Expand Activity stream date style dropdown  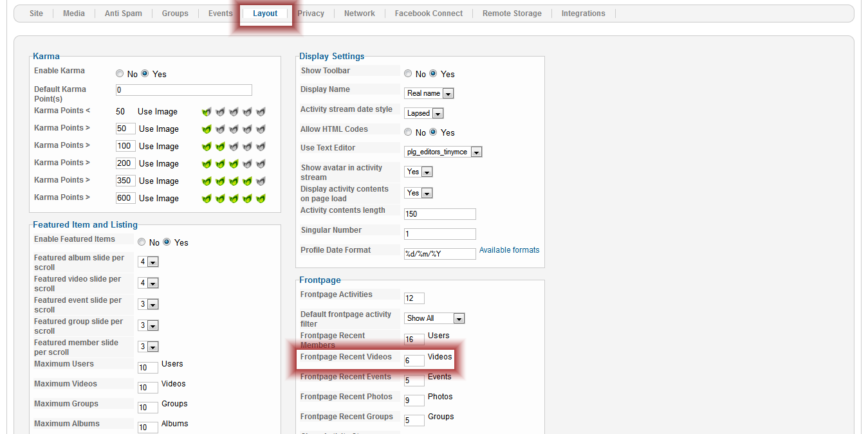[x=425, y=113]
